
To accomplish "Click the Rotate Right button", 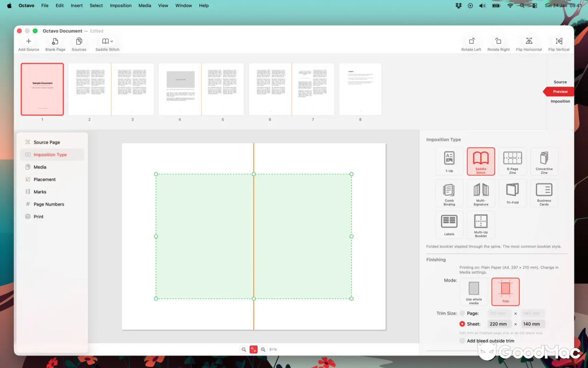I will pyautogui.click(x=498, y=43).
